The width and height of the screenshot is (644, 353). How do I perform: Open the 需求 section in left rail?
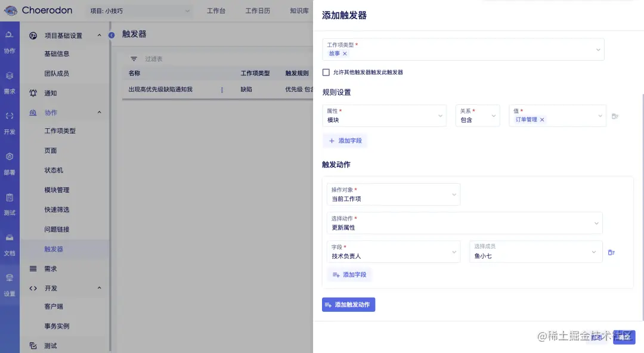10,83
